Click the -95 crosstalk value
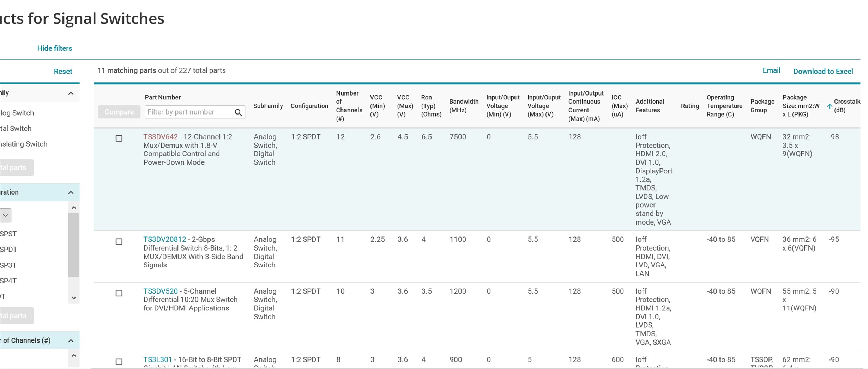This screenshot has height=369, width=868. click(834, 239)
